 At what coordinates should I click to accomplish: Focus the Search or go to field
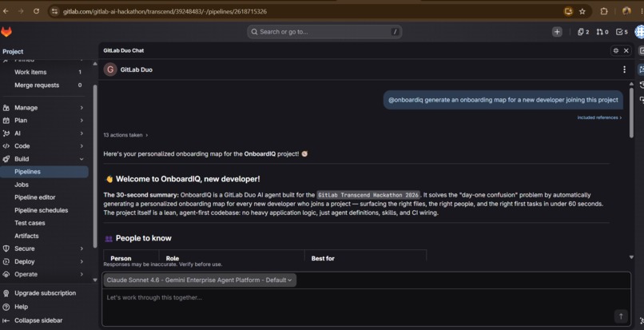pos(324,32)
